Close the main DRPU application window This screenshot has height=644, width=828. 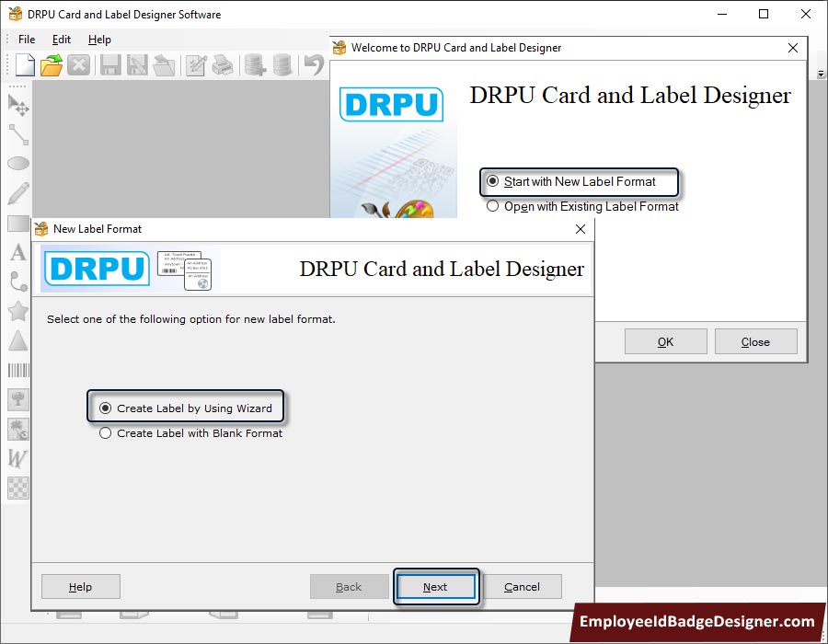tap(805, 14)
